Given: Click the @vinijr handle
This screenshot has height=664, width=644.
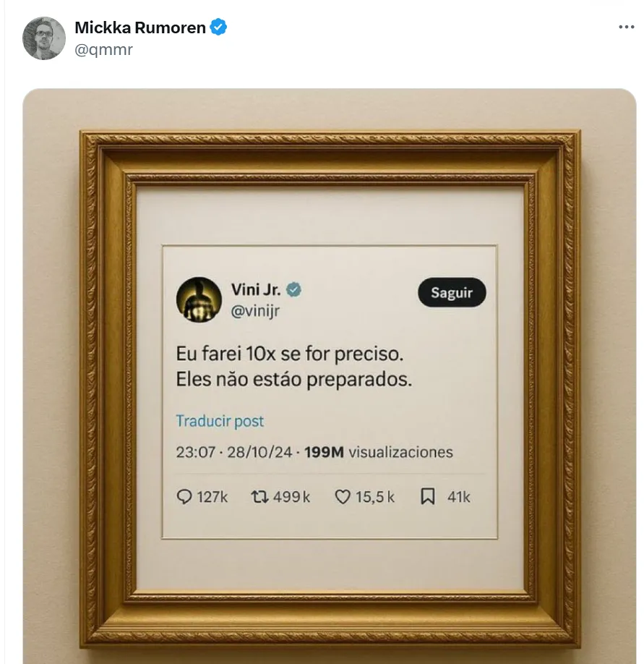Looking at the screenshot, I should click(x=255, y=311).
